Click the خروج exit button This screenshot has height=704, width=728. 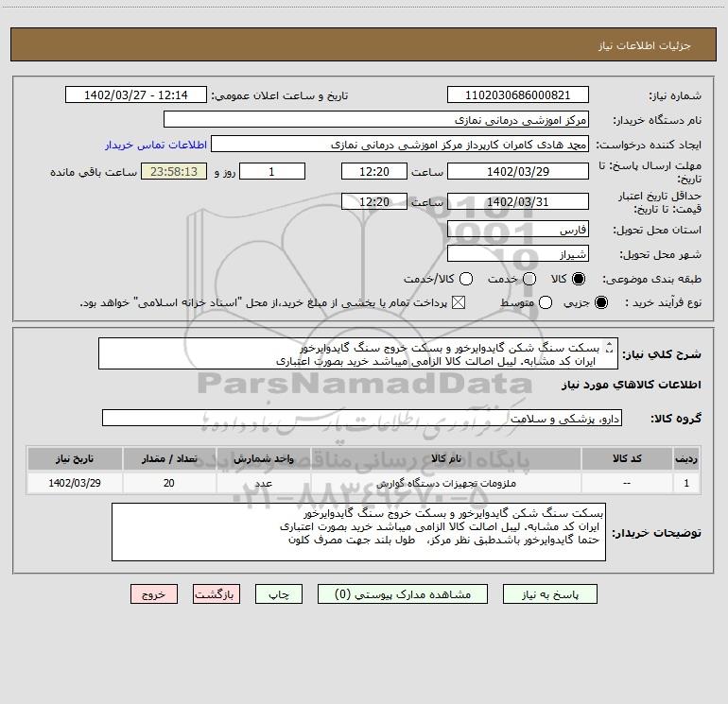(x=154, y=594)
